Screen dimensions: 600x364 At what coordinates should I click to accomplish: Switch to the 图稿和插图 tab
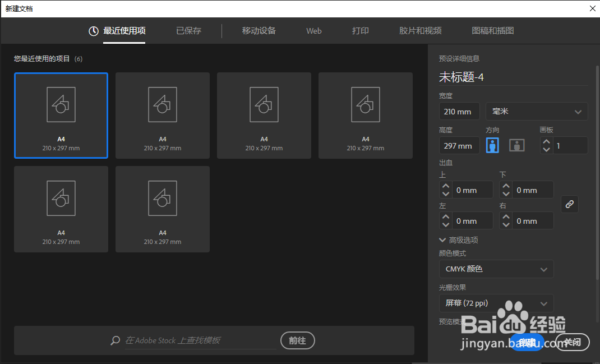point(493,31)
